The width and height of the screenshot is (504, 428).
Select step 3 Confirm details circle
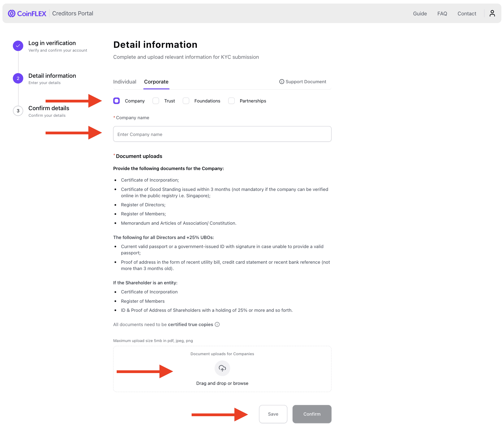pos(18,111)
